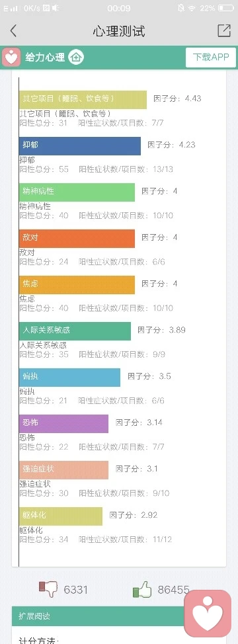
Task: Tap the 心理测试 page title
Action: coord(119,31)
